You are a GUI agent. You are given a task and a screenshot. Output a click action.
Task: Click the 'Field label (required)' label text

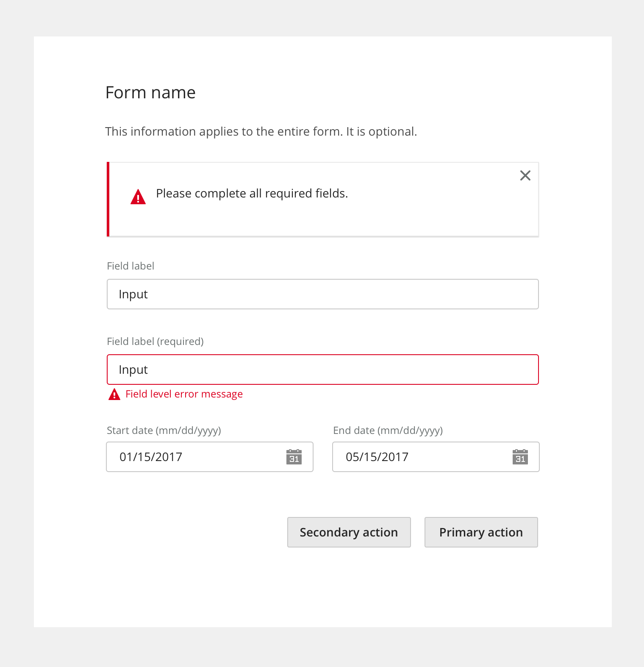[155, 342]
